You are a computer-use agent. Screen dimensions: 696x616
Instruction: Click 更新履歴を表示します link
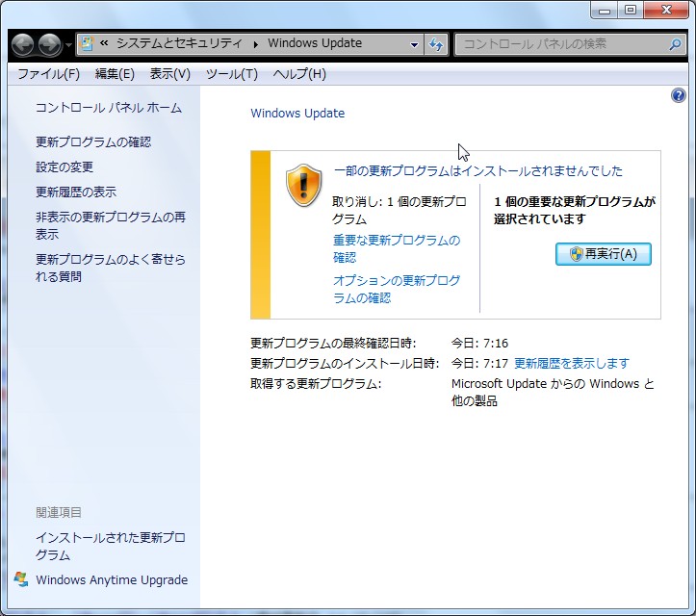[572, 364]
